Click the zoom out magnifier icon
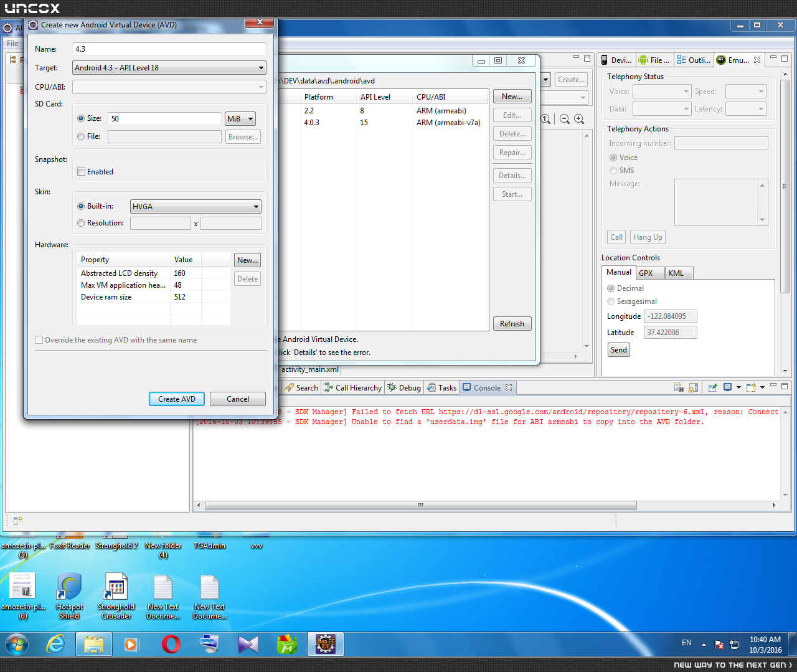The height and width of the screenshot is (672, 797). coord(565,119)
